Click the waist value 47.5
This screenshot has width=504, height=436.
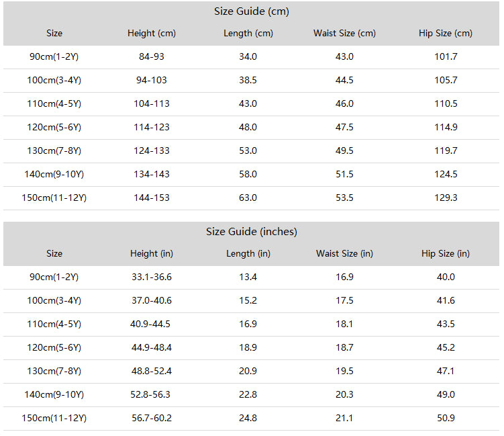point(344,127)
